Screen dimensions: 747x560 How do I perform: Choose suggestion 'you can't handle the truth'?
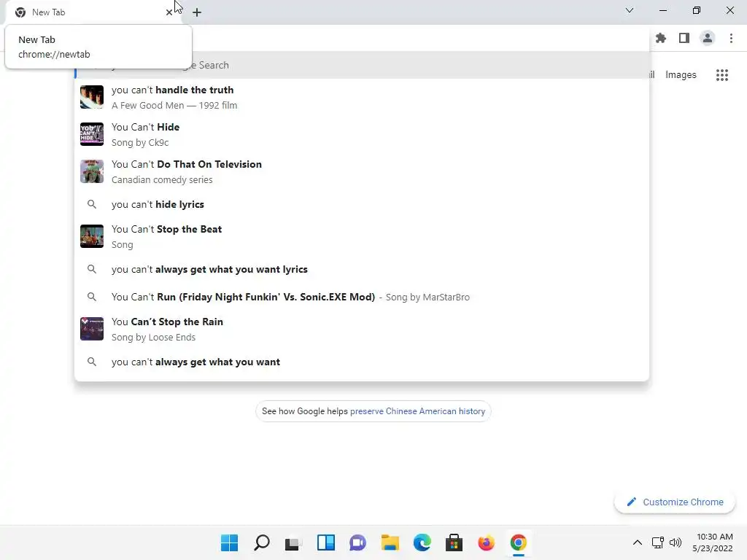pyautogui.click(x=362, y=97)
